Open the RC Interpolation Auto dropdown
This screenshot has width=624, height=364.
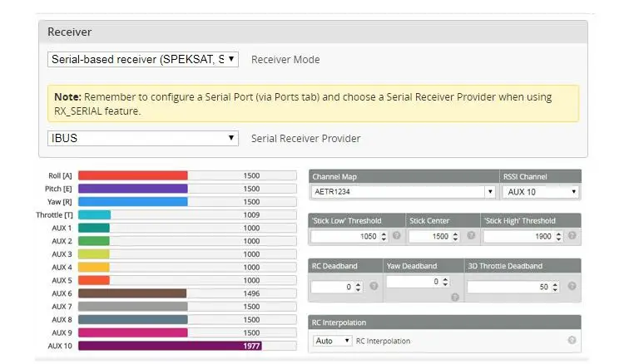[332, 341]
